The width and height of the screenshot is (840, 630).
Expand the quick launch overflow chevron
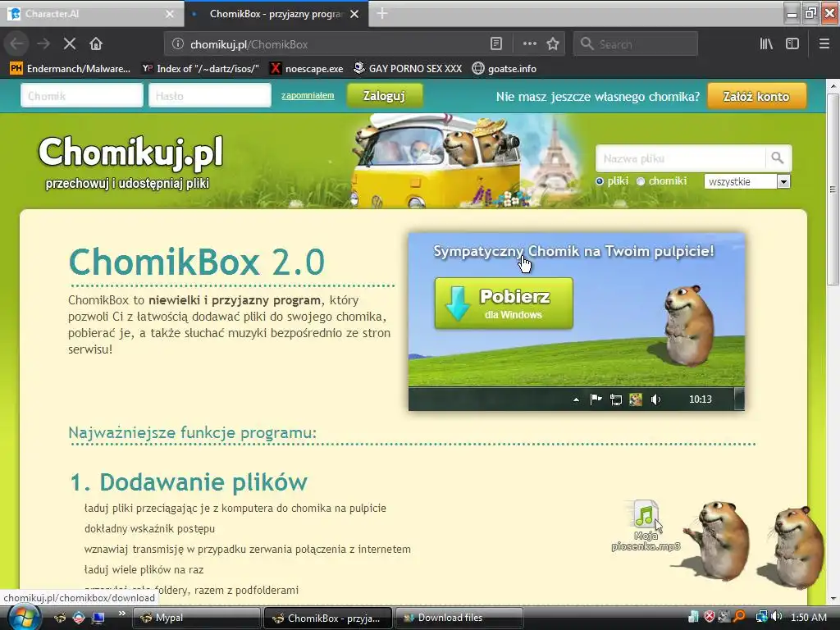tap(121, 614)
